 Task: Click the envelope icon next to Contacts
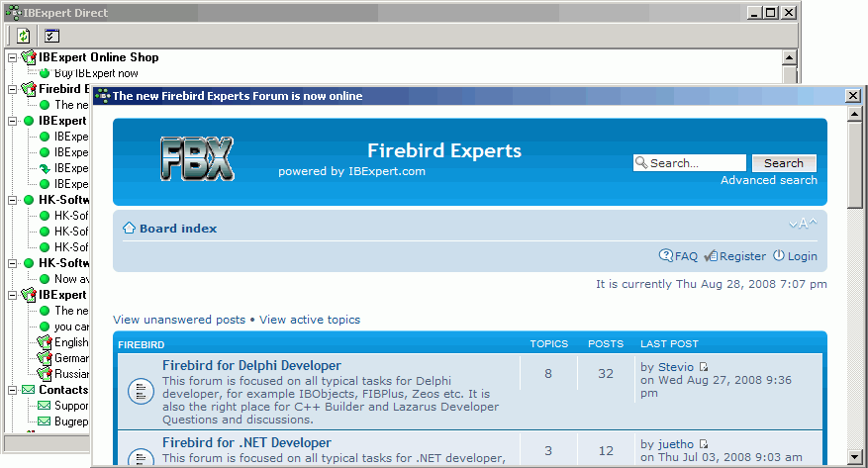(29, 390)
